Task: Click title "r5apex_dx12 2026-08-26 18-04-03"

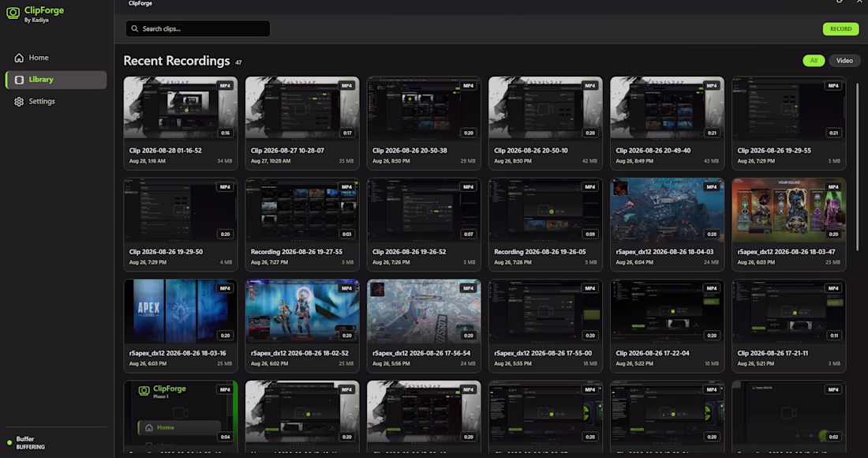Action: 665,252
